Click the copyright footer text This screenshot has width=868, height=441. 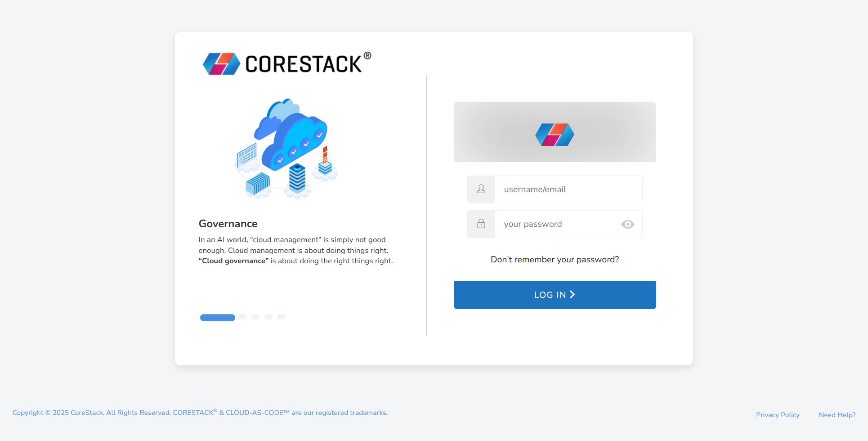click(x=200, y=413)
